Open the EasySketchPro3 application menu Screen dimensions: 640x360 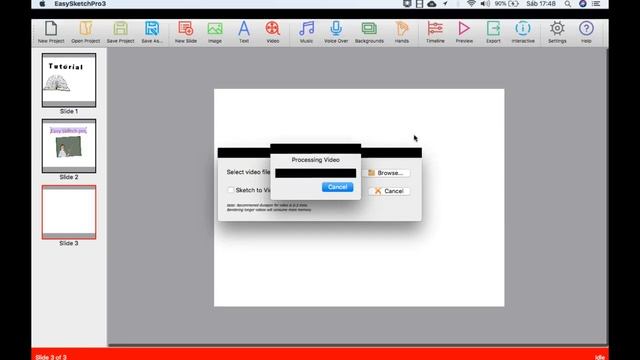point(80,4)
